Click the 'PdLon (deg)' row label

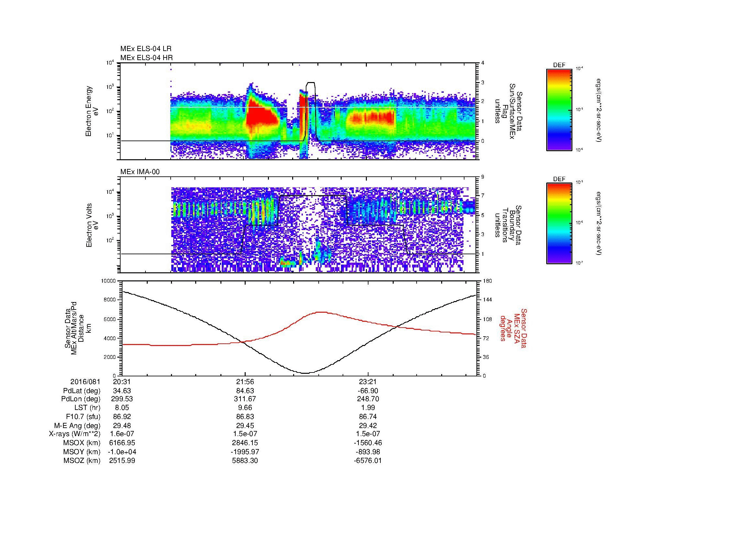pos(81,399)
